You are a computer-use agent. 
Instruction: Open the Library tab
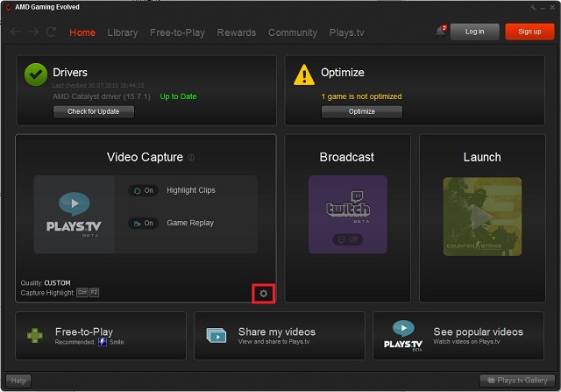coord(123,32)
